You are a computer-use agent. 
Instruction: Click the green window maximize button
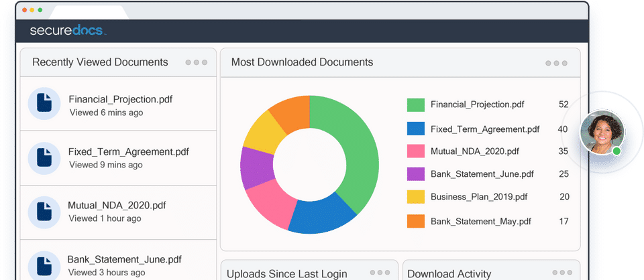click(x=40, y=10)
